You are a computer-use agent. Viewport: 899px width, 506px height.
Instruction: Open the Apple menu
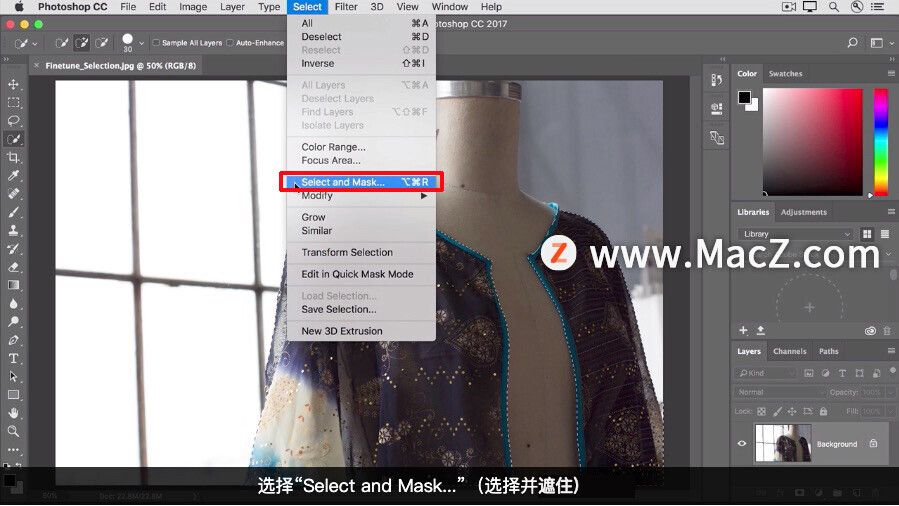pyautogui.click(x=19, y=7)
